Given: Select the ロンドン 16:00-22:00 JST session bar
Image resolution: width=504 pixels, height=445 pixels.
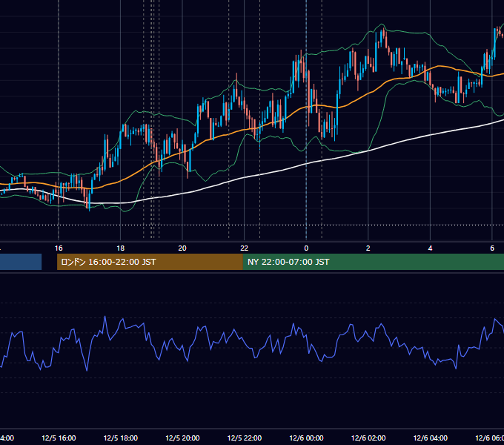Looking at the screenshot, I should [x=150, y=262].
